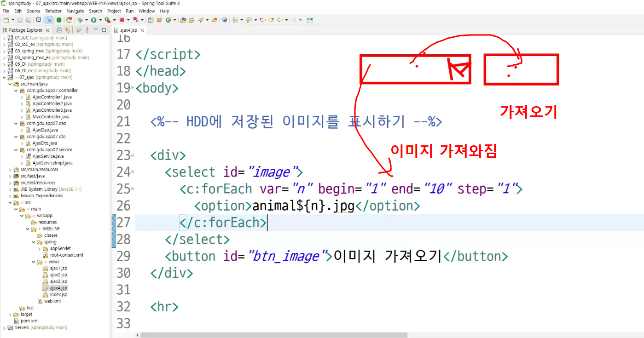Viewport: 644px width, 338px height.
Task: Select the Package Explorer tab
Action: pos(25,30)
